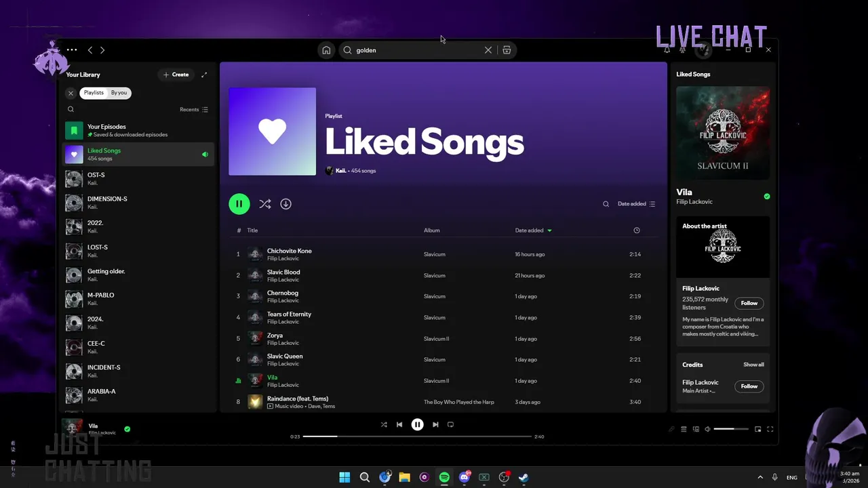Open The Boy Who Played the Harp album
The image size is (868, 488).
459,402
